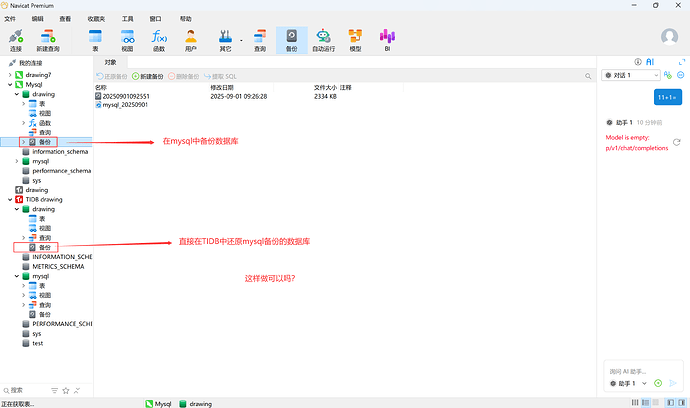Open the 文件 menu
This screenshot has width=690, height=408.
click(x=10, y=19)
